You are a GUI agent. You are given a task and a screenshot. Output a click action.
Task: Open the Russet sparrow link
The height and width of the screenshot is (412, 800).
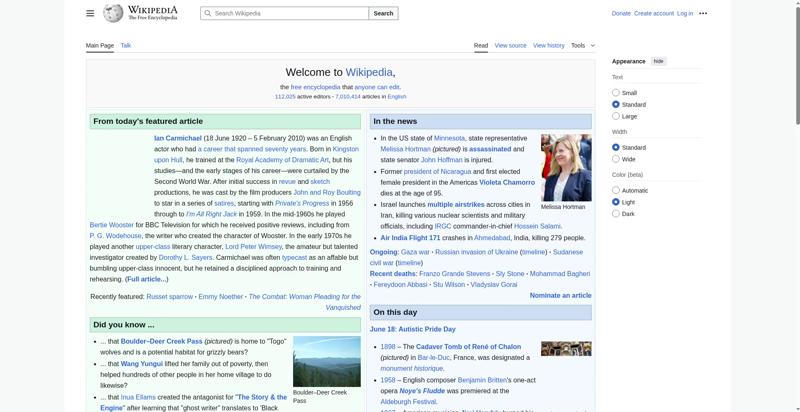tap(169, 297)
